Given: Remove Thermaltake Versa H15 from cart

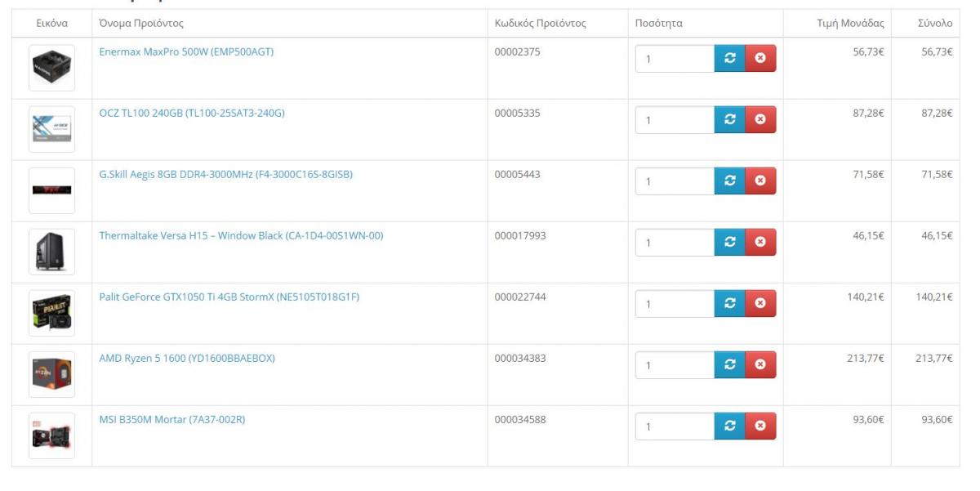Looking at the screenshot, I should 760,242.
